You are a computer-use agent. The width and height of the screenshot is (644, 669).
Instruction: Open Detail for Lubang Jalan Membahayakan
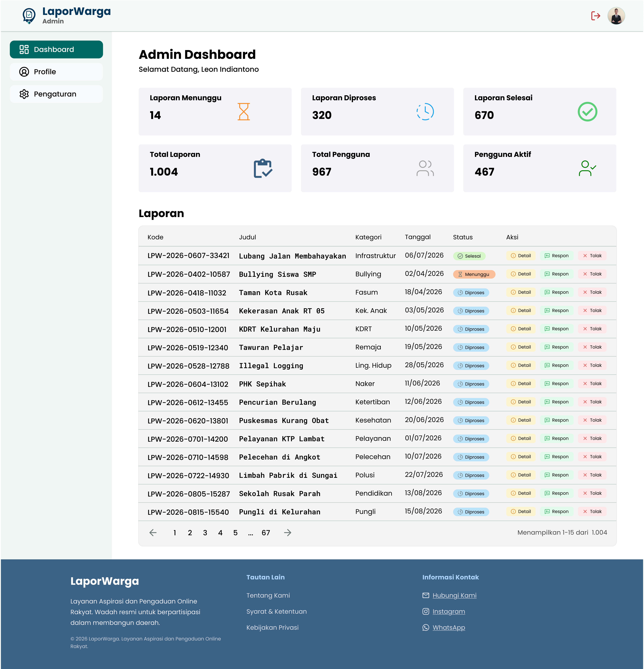tap(521, 256)
